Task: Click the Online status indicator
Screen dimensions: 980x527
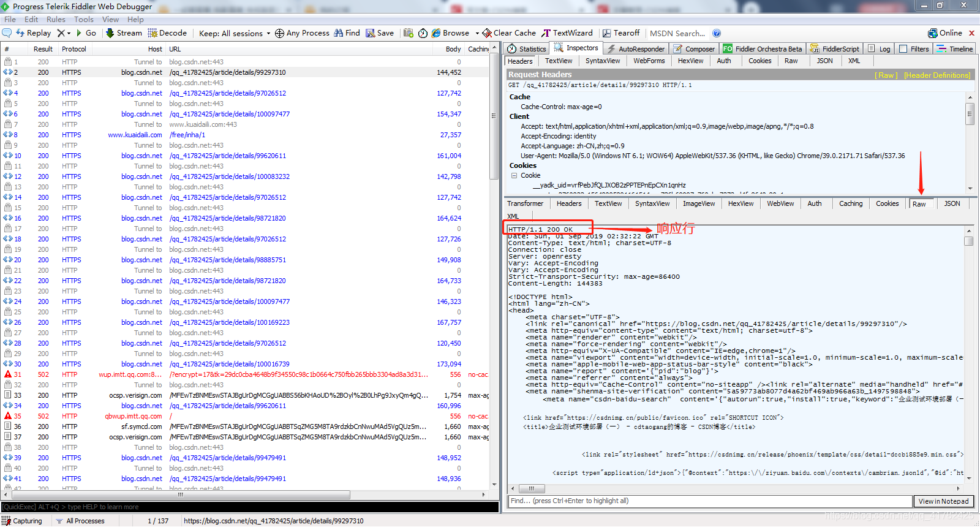Action: coord(945,33)
